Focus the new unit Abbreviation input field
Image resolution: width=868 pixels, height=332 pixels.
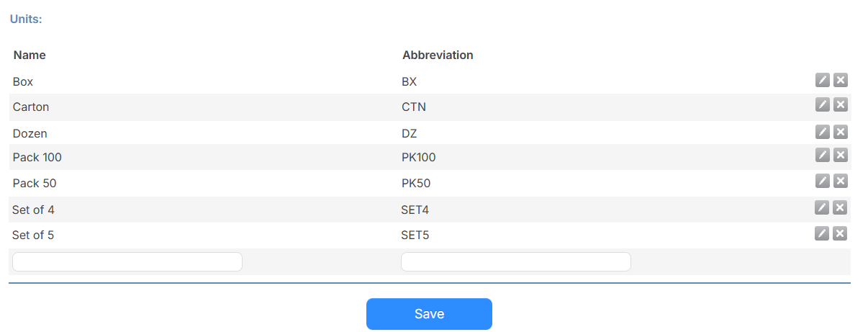click(x=515, y=261)
